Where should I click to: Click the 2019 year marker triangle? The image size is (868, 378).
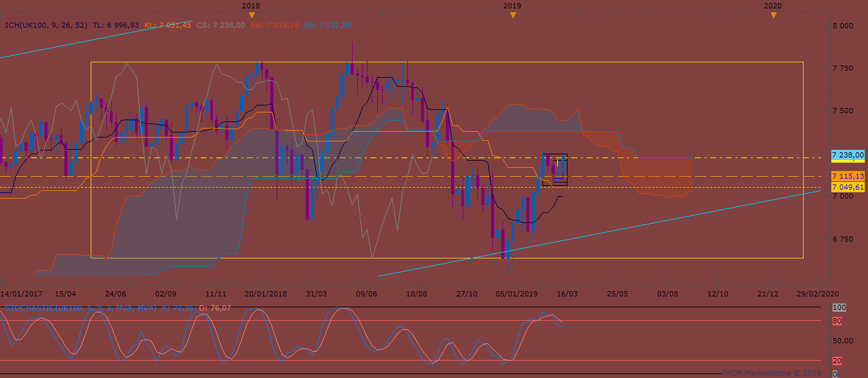click(x=513, y=15)
